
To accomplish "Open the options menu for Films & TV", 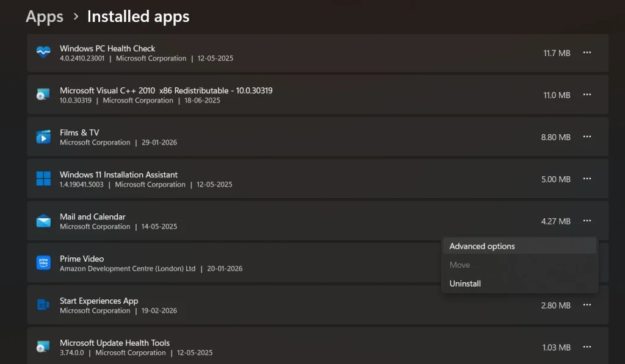I will click(x=587, y=137).
